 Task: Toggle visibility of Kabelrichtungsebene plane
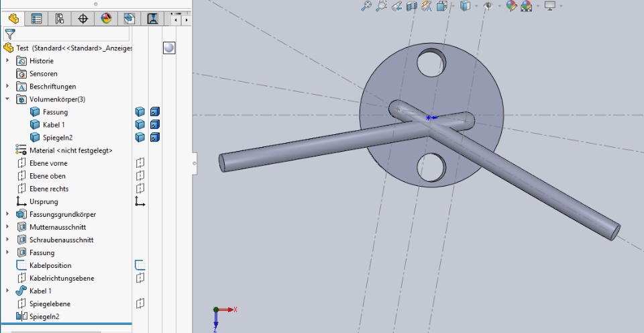click(x=140, y=278)
